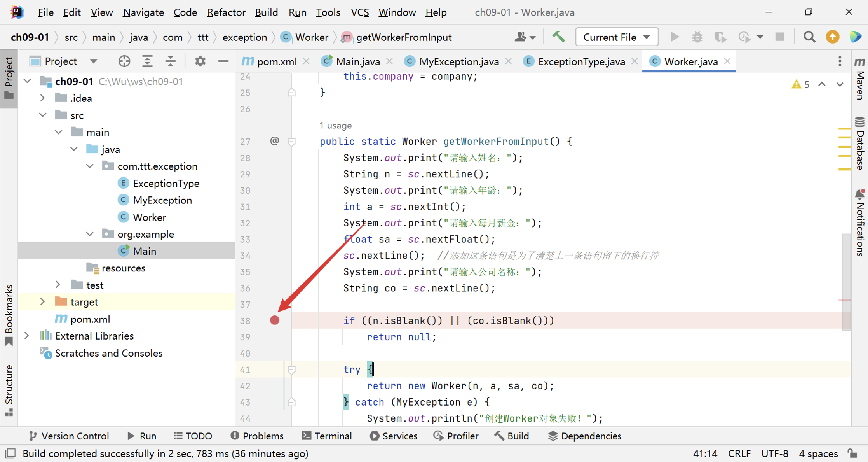This screenshot has height=462, width=868.
Task: Click the green Run button in toolbar
Action: [675, 37]
